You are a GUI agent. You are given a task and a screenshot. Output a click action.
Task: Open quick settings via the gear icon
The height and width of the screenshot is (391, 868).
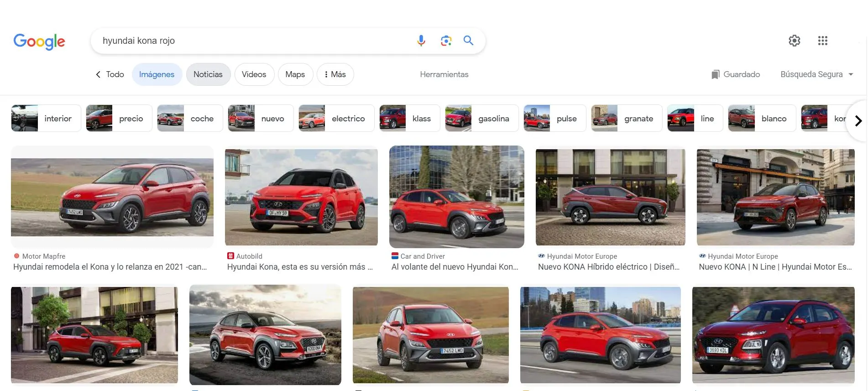[x=795, y=41]
